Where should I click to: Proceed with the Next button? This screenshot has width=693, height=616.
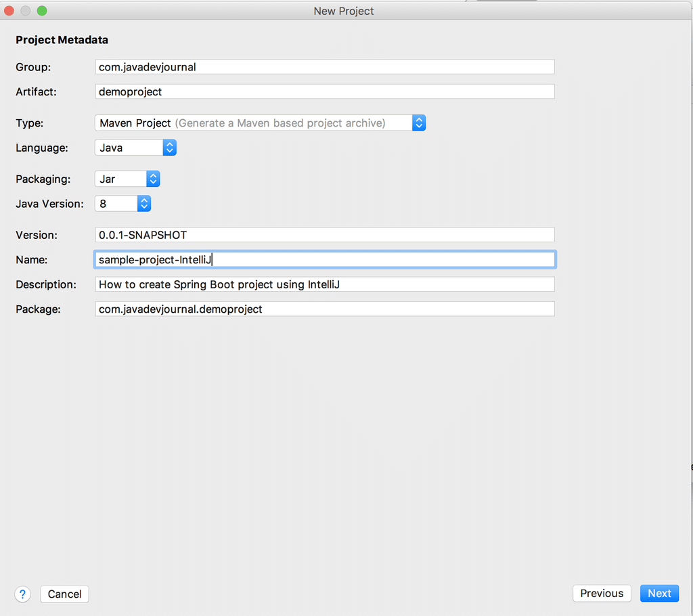click(x=659, y=594)
